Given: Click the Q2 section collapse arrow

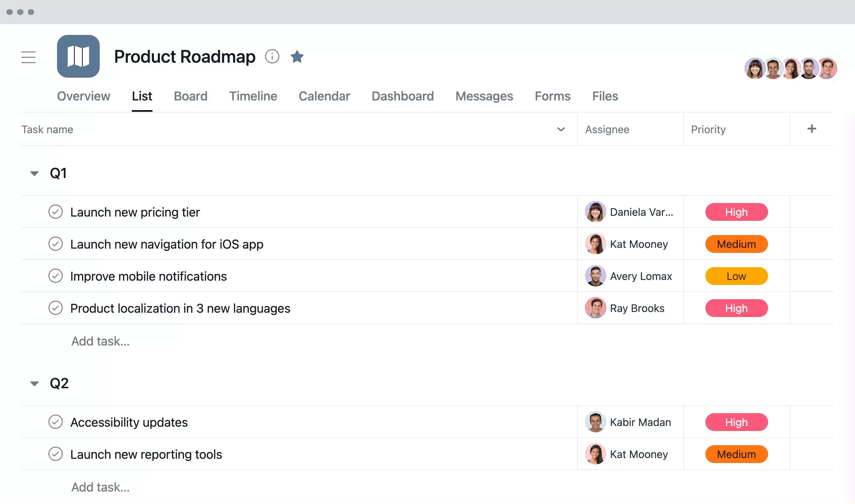Looking at the screenshot, I should click(x=34, y=383).
